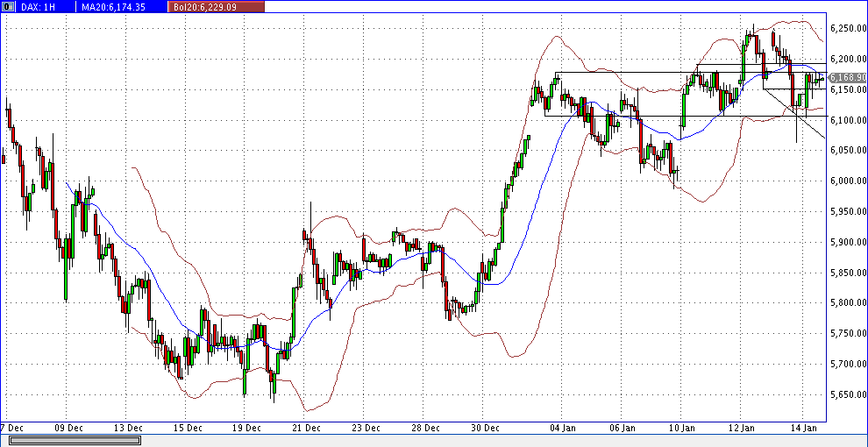Click the 13 Dec date label
This screenshot has height=447, width=868.
129,428
